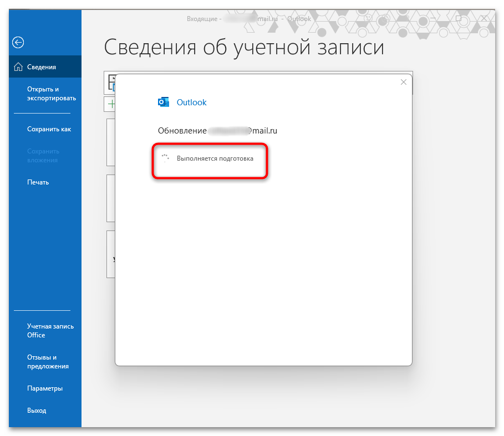This screenshot has width=504, height=436.
Task: Click Сведения об учетной записи heading
Action: [x=244, y=48]
